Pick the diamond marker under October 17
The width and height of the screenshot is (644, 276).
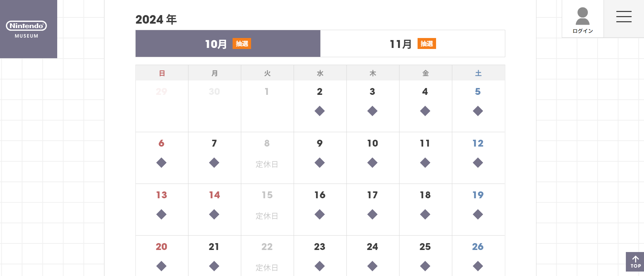372,214
